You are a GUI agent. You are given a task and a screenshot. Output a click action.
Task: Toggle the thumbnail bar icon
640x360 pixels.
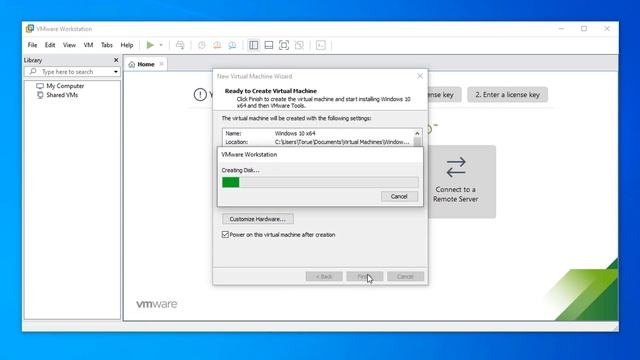(x=269, y=45)
